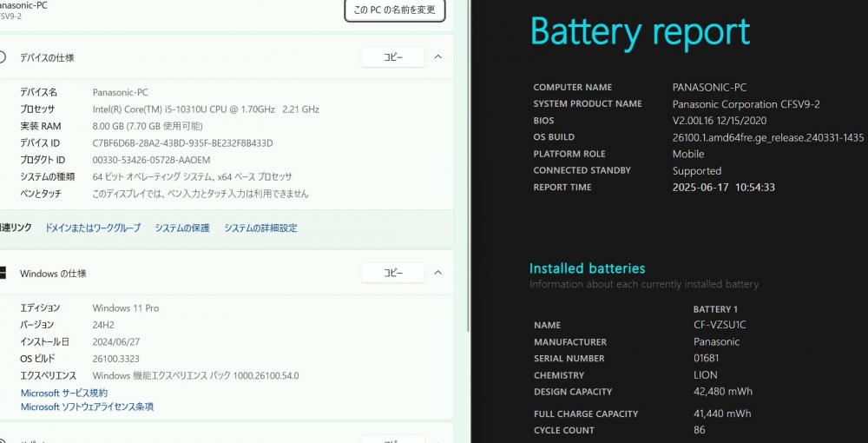Select report time 2025-06-17 10:54:33
868x443 pixels.
pyautogui.click(x=724, y=187)
